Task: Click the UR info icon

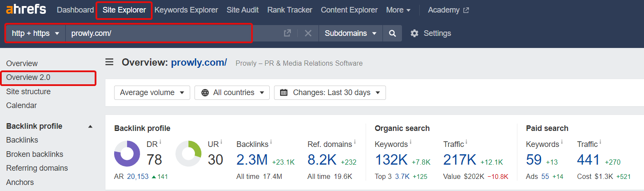Action: click(x=222, y=142)
